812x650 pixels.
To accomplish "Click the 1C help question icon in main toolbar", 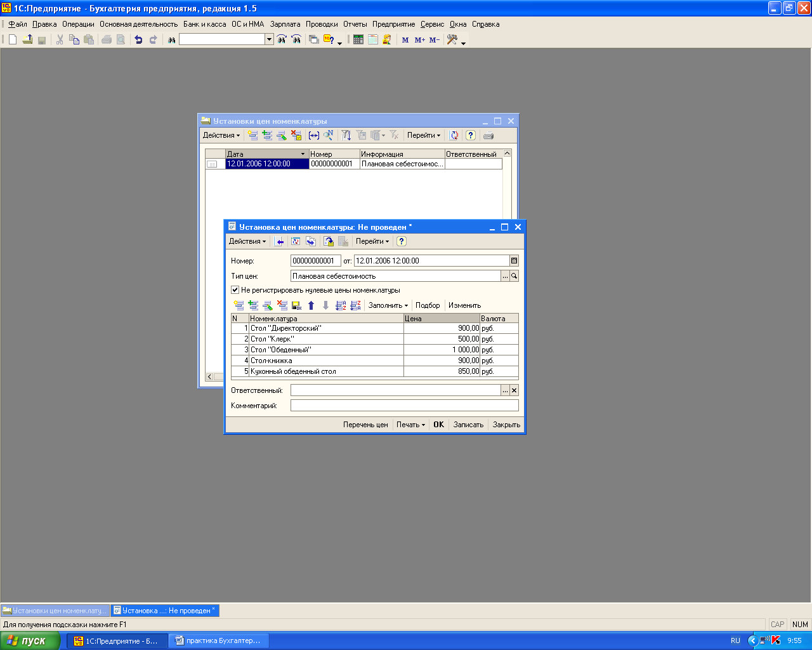I will [x=329, y=39].
